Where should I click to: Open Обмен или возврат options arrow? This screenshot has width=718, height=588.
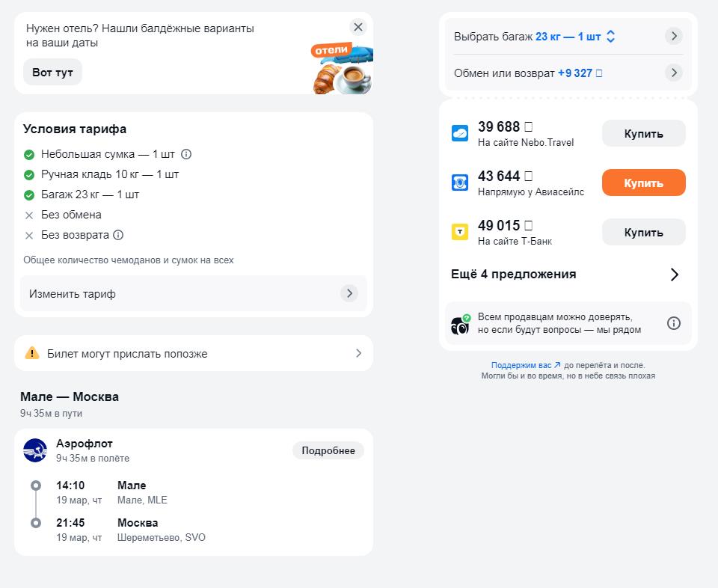pos(674,73)
